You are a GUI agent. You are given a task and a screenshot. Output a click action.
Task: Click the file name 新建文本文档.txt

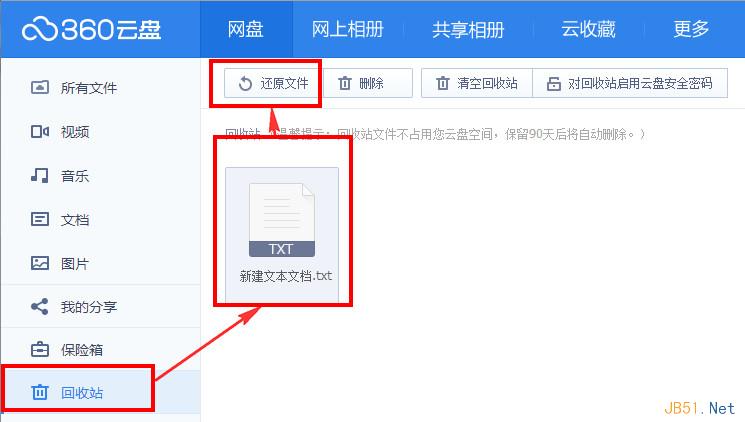[286, 276]
